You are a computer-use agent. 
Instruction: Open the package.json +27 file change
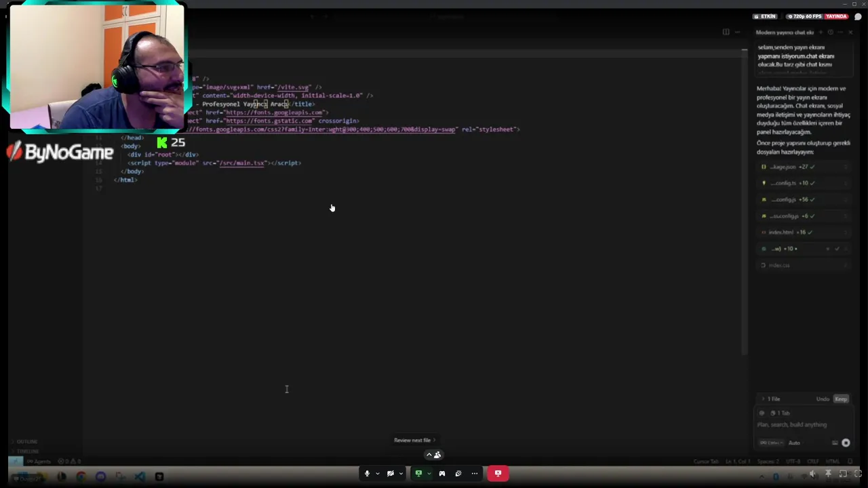pyautogui.click(x=804, y=167)
